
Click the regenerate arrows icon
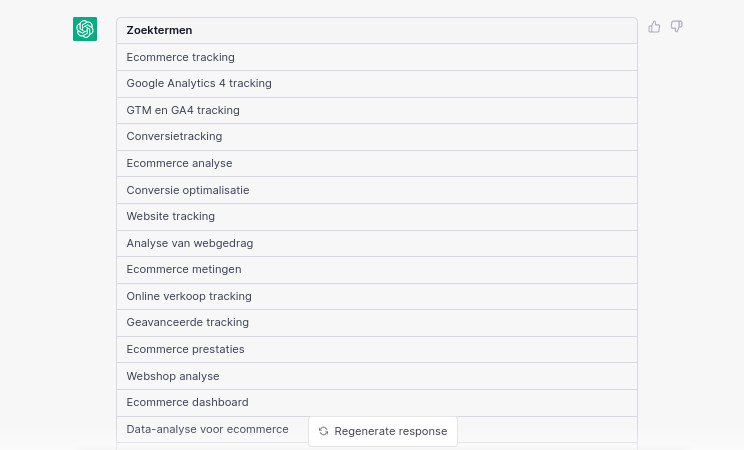pyautogui.click(x=324, y=431)
